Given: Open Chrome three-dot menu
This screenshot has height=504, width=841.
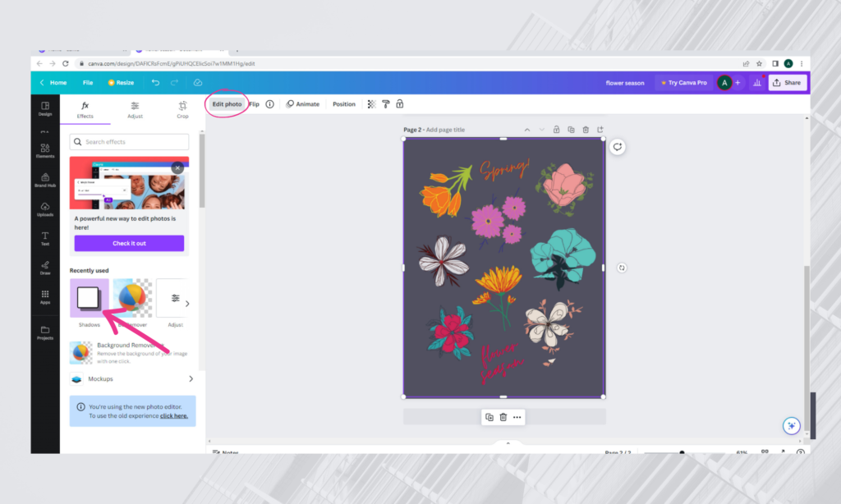Looking at the screenshot, I should click(x=802, y=63).
